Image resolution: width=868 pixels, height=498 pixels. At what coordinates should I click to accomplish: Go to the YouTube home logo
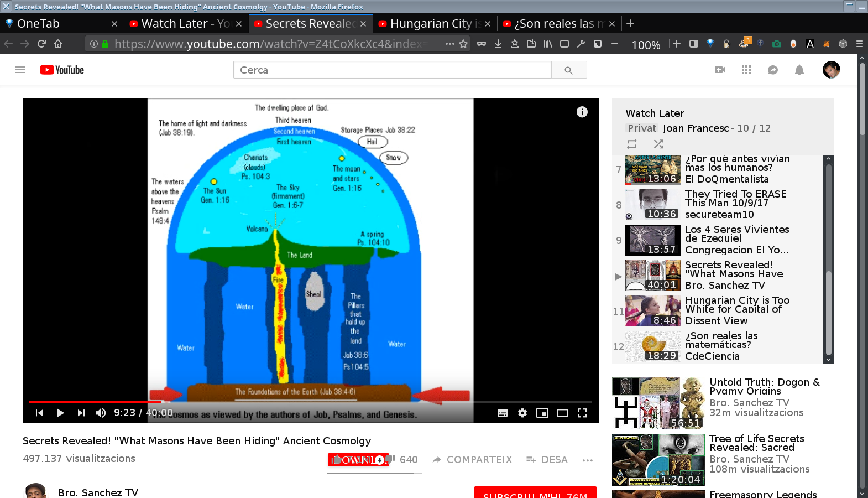pos(62,70)
